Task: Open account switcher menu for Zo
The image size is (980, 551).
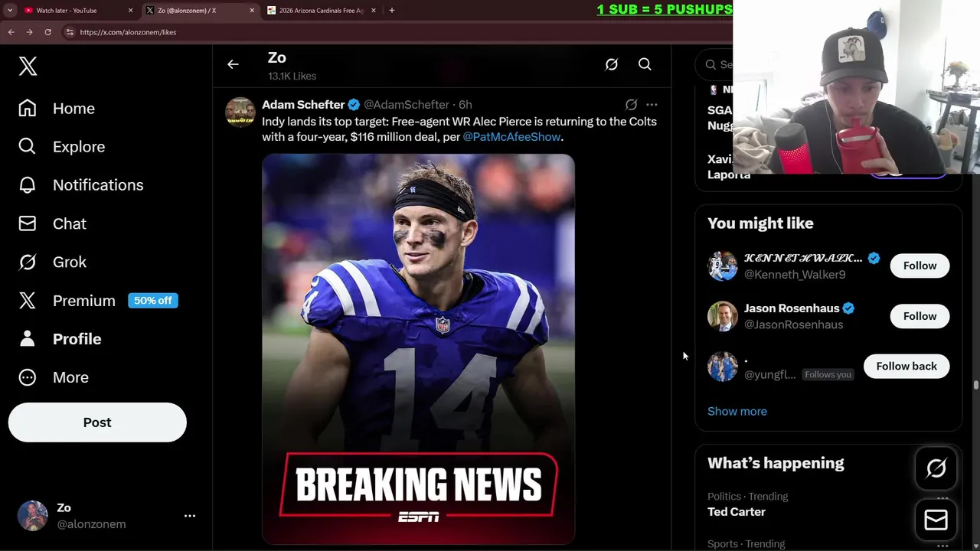Action: pos(190,516)
